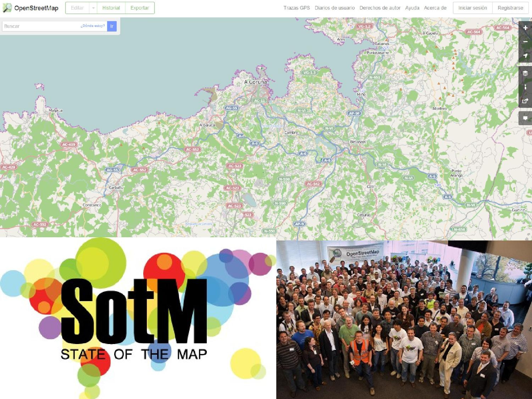The image size is (532, 399).
Task: Open the Editar dropdown arrow
Action: (93, 8)
